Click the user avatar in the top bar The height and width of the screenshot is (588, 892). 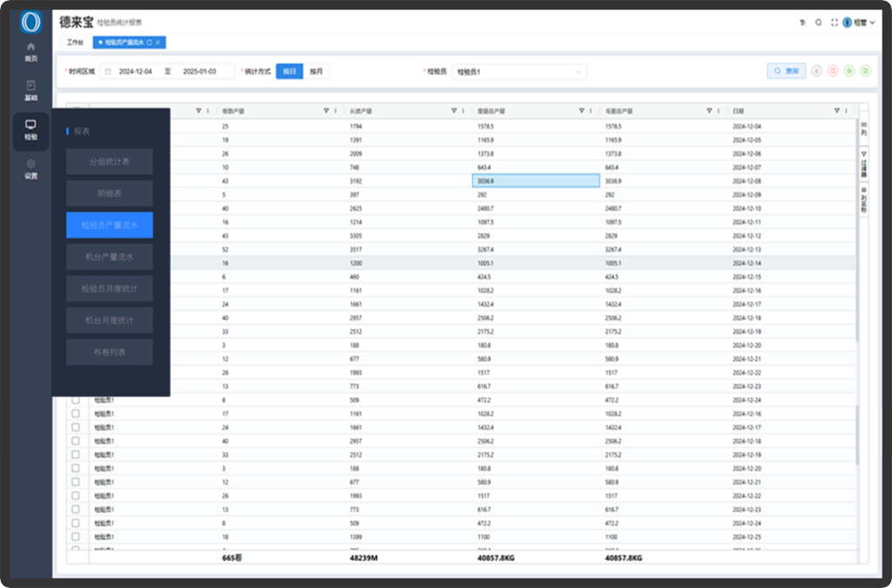[x=847, y=23]
